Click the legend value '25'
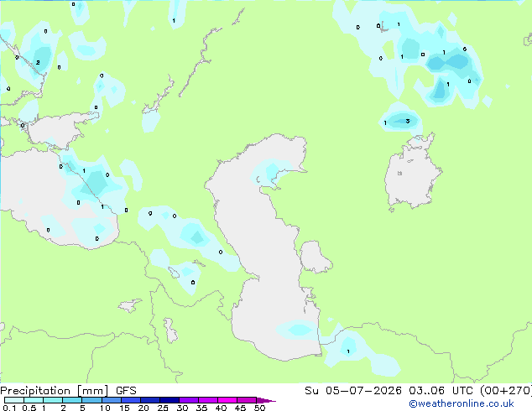Viewport: 532px width, 411px height. pos(163,408)
